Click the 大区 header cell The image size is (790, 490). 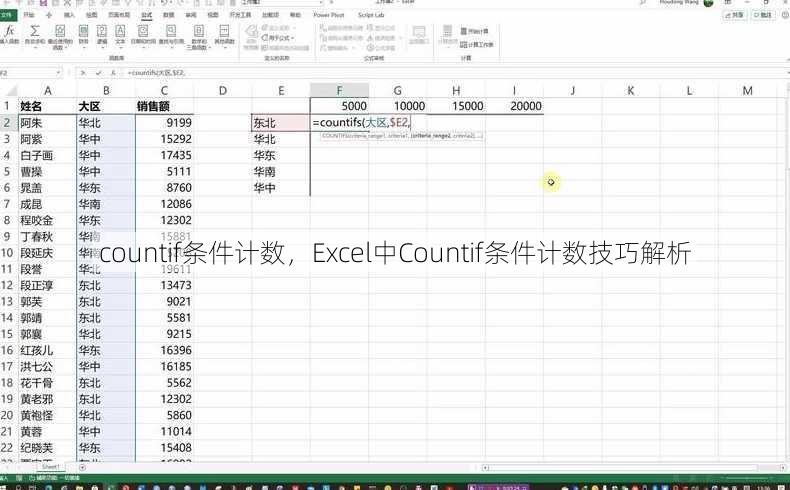point(106,106)
